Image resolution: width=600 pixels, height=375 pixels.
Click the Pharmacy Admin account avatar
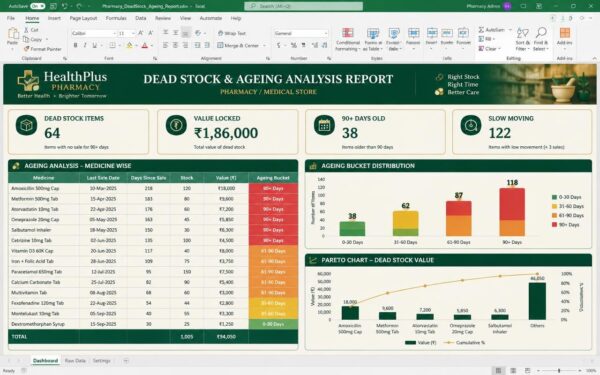[507, 6]
